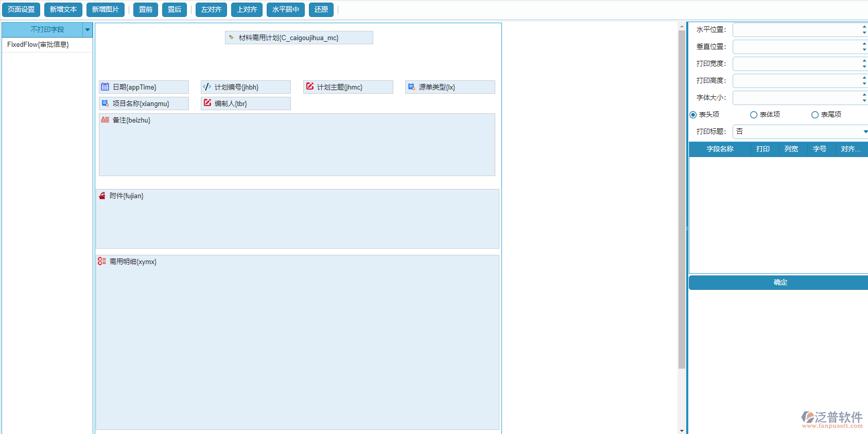The width and height of the screenshot is (868, 434).
Task: Increase 水平位置 with the up arrow
Action: (864, 27)
